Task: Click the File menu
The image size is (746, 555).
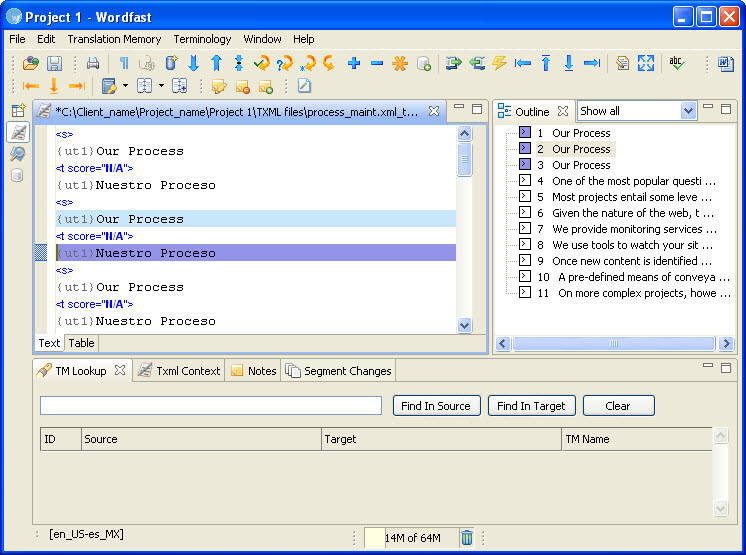Action: tap(17, 39)
